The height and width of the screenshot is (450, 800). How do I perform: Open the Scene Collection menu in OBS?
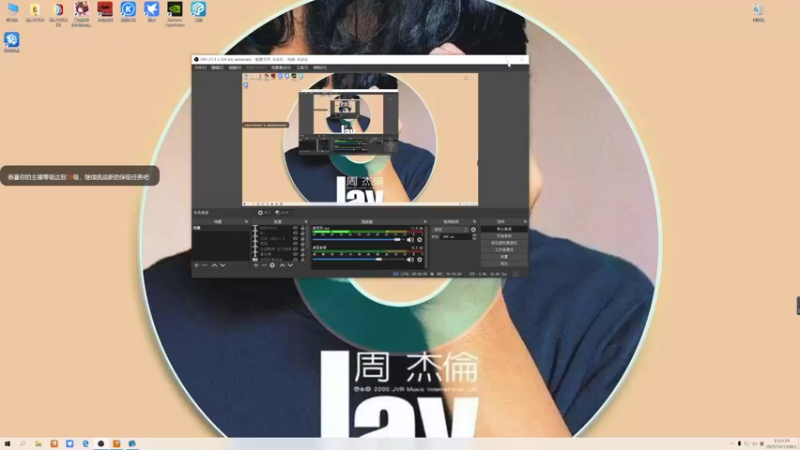pyautogui.click(x=281, y=67)
